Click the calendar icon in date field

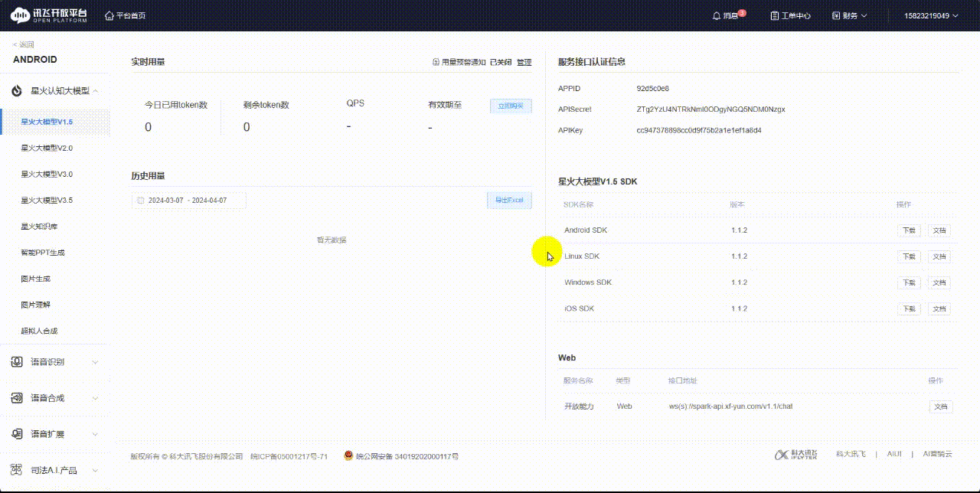tap(140, 201)
